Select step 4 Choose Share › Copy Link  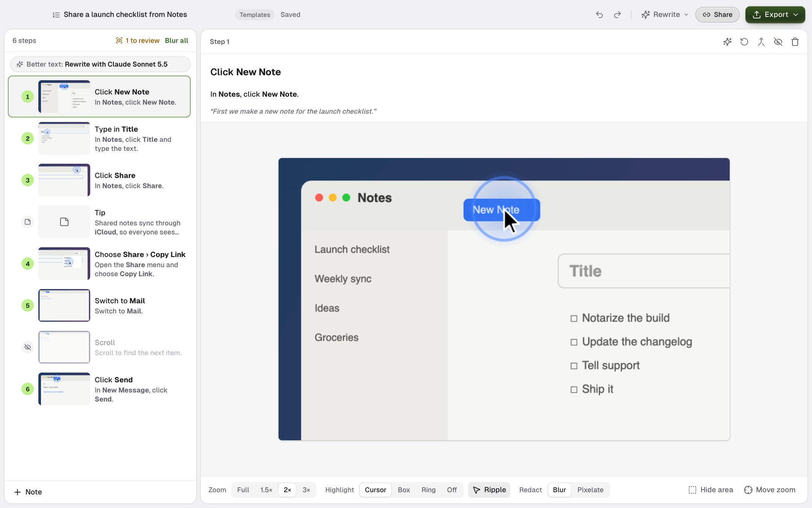100,264
